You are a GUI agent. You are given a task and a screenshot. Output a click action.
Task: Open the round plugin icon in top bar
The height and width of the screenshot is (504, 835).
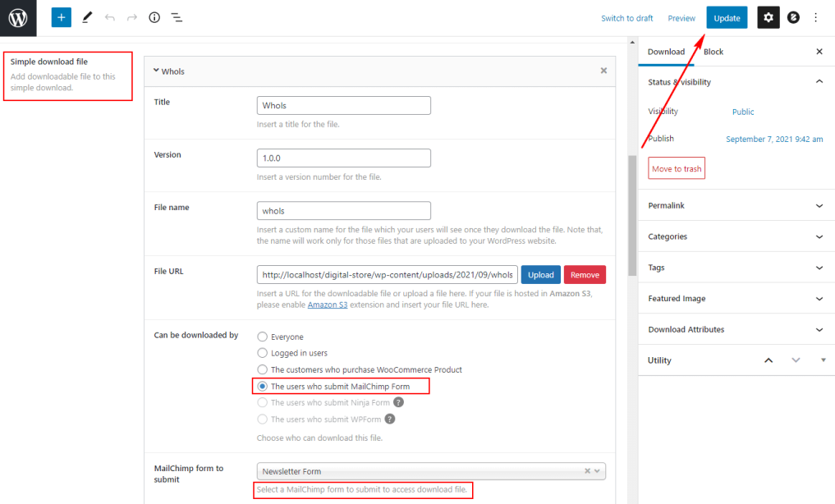pyautogui.click(x=793, y=17)
